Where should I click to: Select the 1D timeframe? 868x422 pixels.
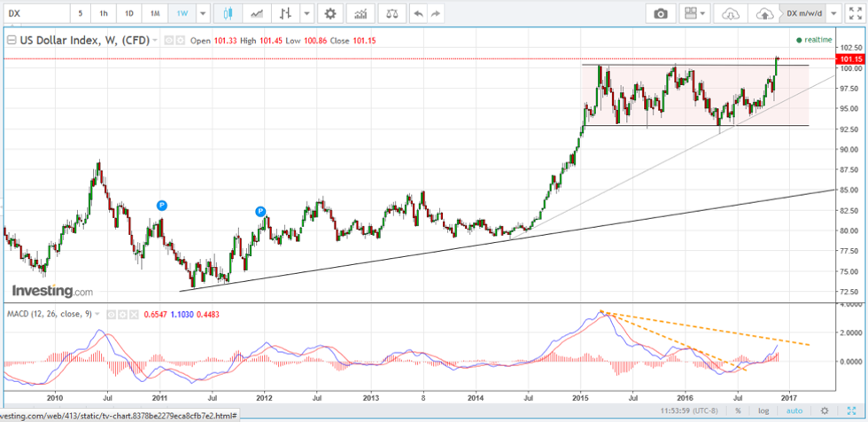coord(129,14)
